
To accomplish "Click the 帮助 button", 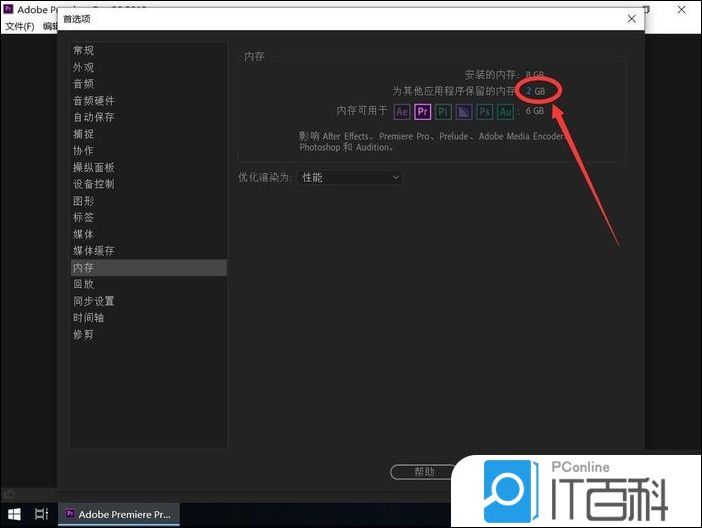I will [x=423, y=472].
